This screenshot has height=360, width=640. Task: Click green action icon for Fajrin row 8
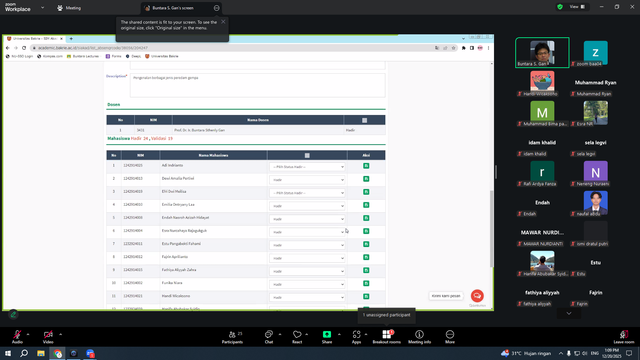coord(366,257)
